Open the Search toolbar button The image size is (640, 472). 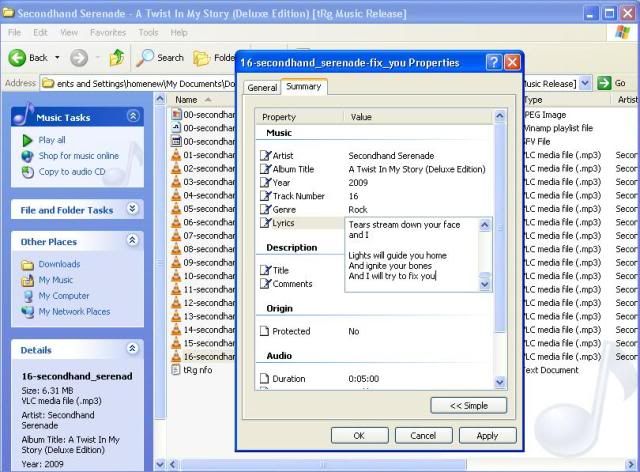point(162,58)
